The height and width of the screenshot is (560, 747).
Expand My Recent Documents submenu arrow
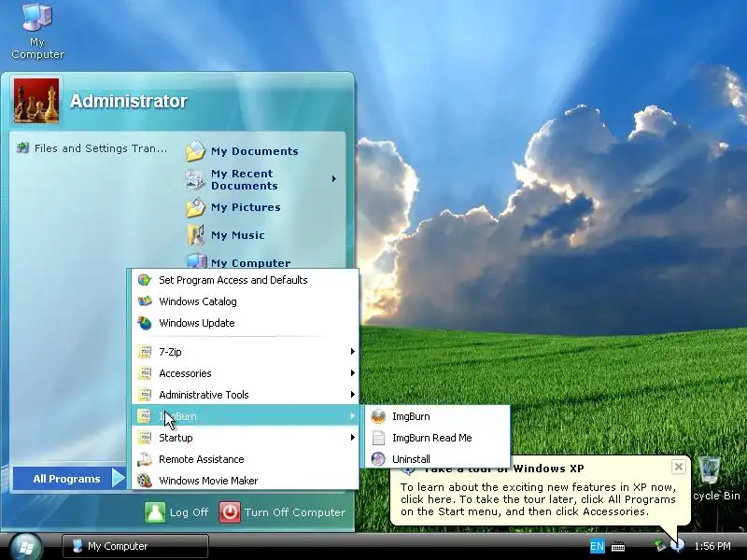[334, 179]
